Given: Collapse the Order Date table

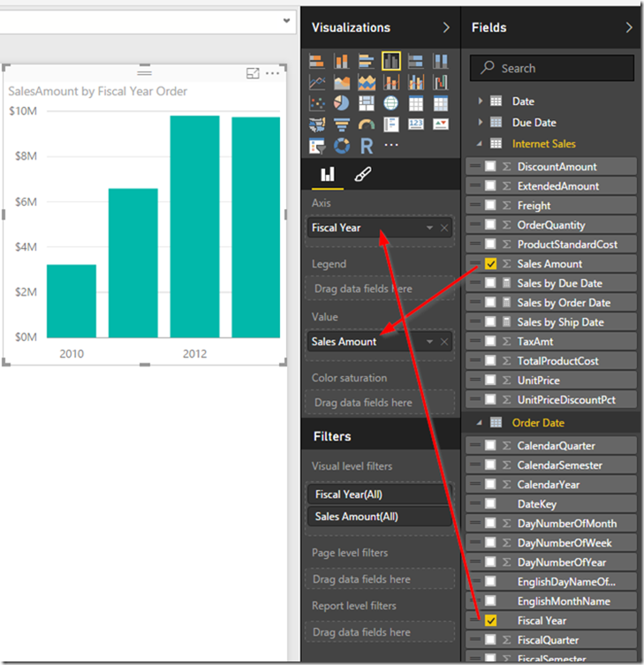Looking at the screenshot, I should 480,423.
